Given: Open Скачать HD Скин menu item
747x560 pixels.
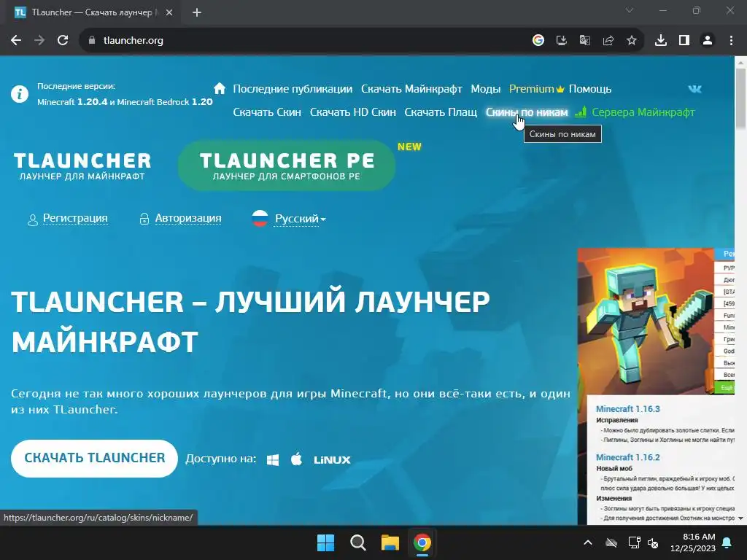Looking at the screenshot, I should tap(353, 112).
